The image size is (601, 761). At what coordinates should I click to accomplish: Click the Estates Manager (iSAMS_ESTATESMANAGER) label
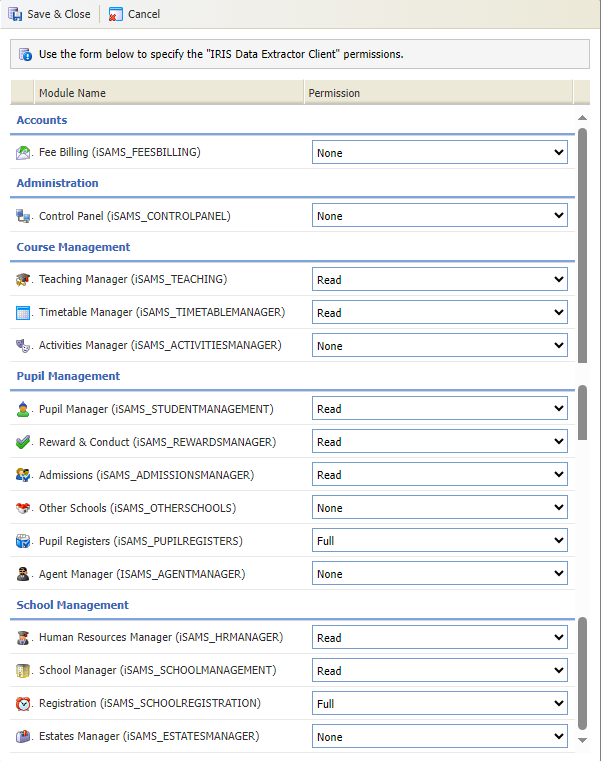149,736
